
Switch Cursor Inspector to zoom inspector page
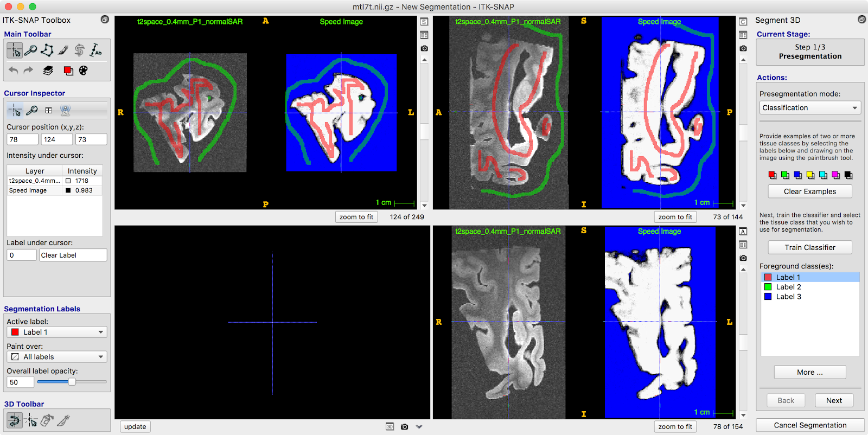[x=32, y=110]
